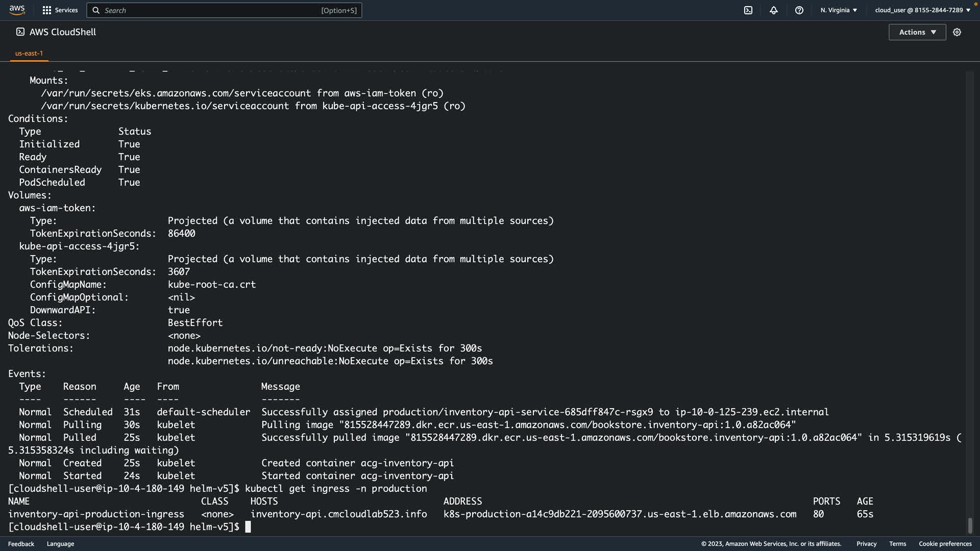Click the CloudShell icon in top navigation
Image resolution: width=980 pixels, height=551 pixels.
[748, 10]
